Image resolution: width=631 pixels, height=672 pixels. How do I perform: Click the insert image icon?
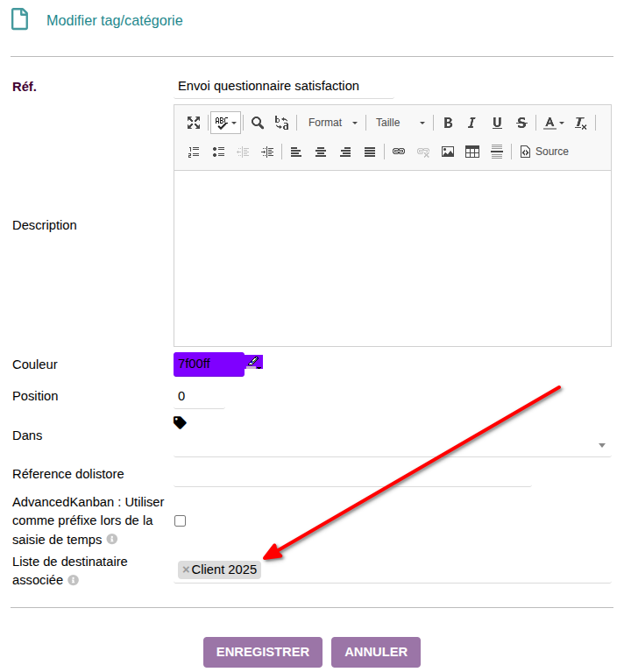pos(448,152)
